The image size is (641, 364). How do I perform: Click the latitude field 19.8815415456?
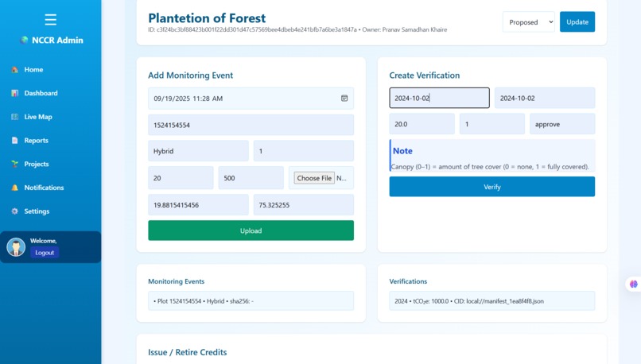pyautogui.click(x=198, y=205)
